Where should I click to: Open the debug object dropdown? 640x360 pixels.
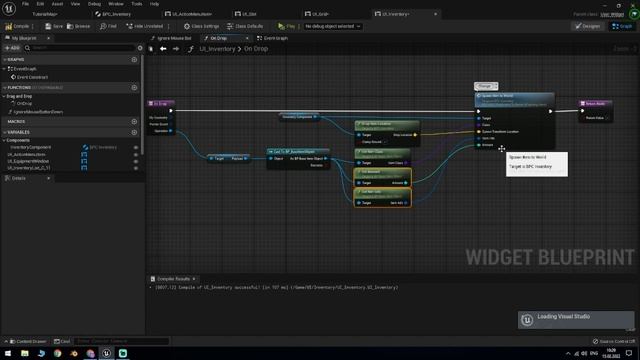(x=333, y=26)
